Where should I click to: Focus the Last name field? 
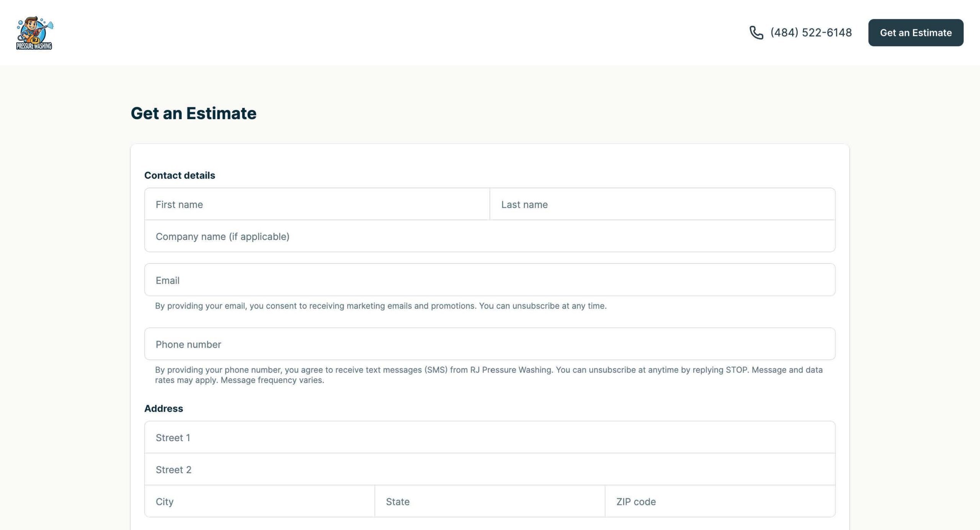coord(663,204)
